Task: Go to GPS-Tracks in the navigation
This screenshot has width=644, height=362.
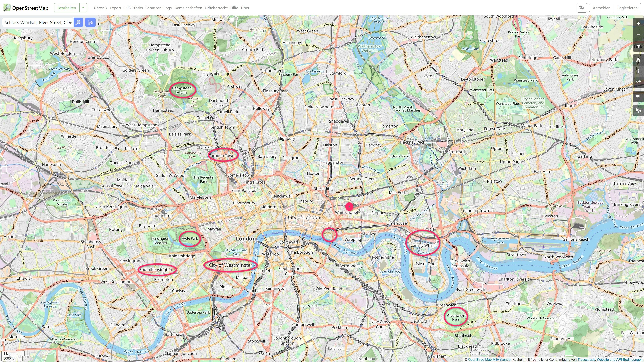Action: coord(133,8)
